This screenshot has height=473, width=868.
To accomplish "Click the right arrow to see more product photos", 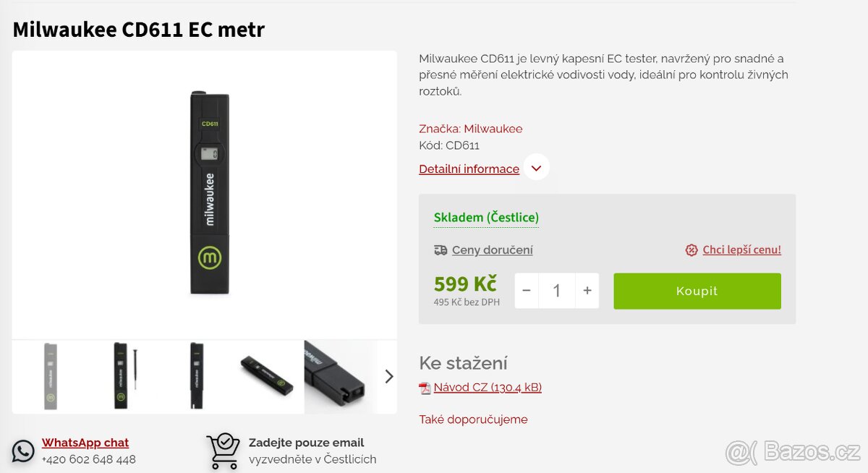I will (389, 376).
